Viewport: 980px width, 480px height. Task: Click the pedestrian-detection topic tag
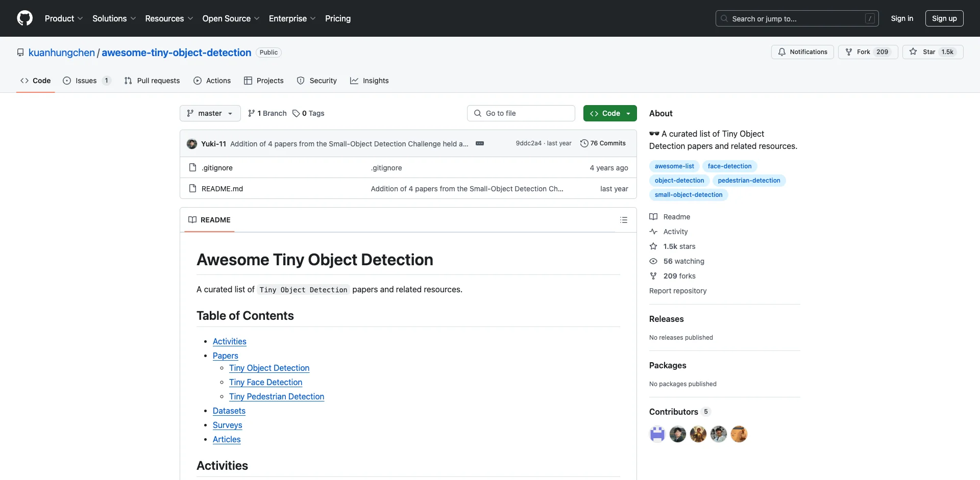[x=749, y=181]
